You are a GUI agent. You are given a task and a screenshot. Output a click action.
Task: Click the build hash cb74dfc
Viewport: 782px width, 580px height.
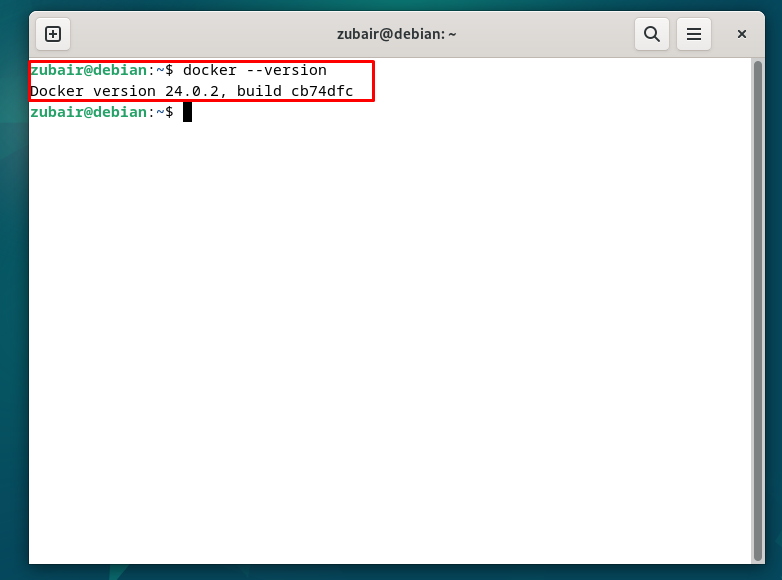click(x=322, y=91)
